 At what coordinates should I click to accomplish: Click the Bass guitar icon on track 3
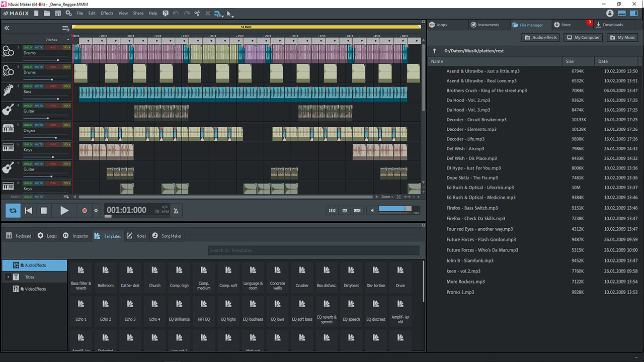click(8, 89)
